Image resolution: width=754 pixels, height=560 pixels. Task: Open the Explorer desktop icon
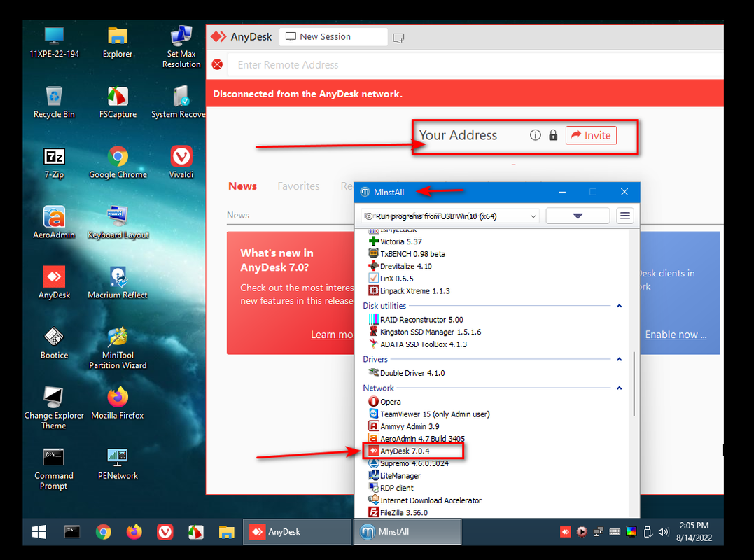pyautogui.click(x=118, y=42)
